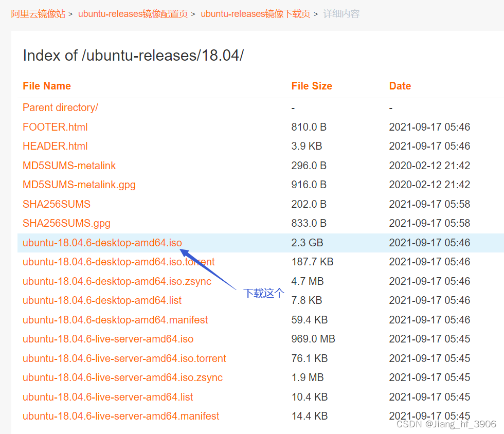Open the Parent directory link
This screenshot has height=434, width=504.
coord(60,107)
